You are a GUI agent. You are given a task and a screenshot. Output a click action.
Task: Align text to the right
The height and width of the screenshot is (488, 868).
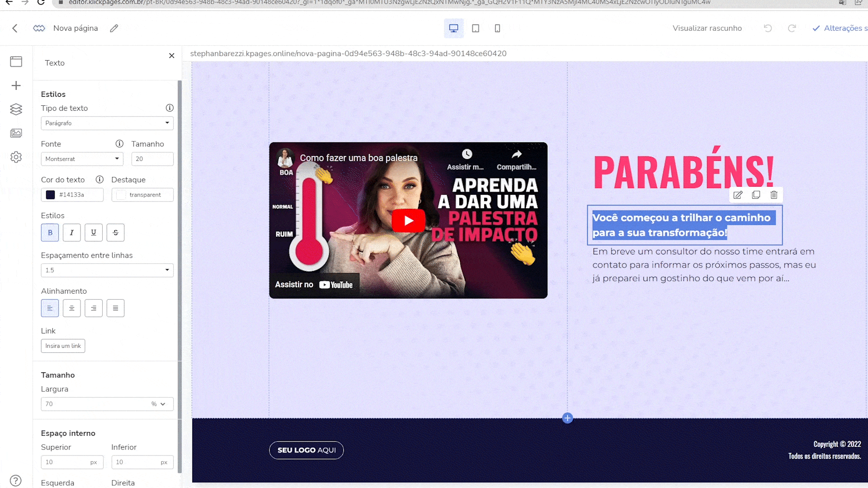click(94, 308)
